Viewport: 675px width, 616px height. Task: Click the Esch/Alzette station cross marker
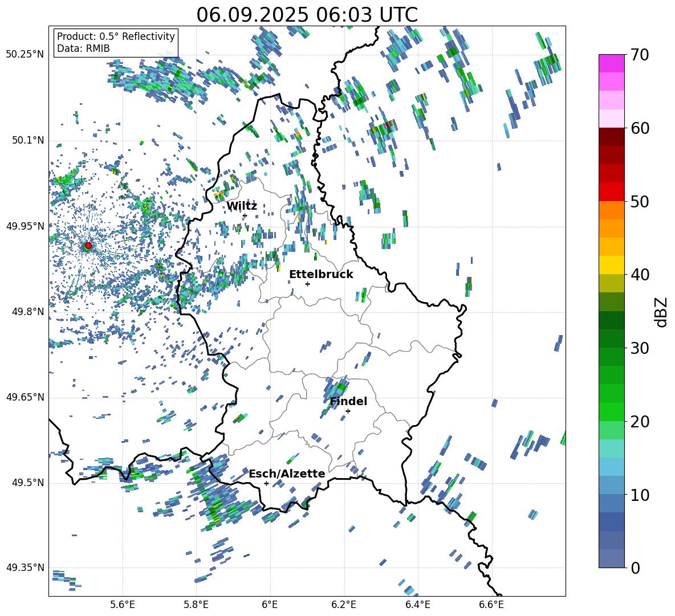coord(266,483)
